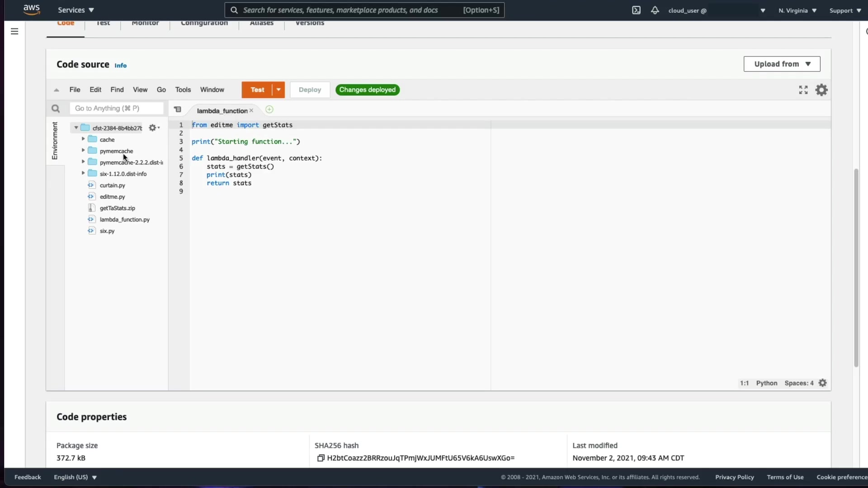Image resolution: width=868 pixels, height=488 pixels.
Task: Open the notifications bell icon
Action: 655,10
